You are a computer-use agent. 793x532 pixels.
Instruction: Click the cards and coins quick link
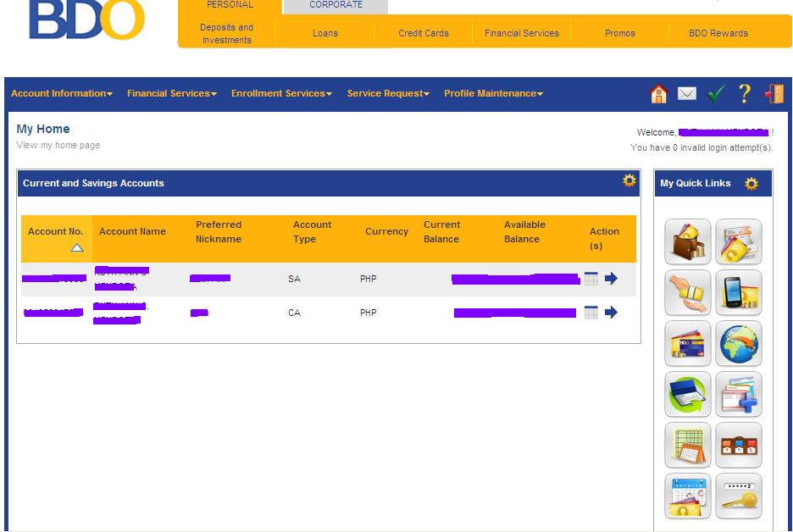point(739,241)
